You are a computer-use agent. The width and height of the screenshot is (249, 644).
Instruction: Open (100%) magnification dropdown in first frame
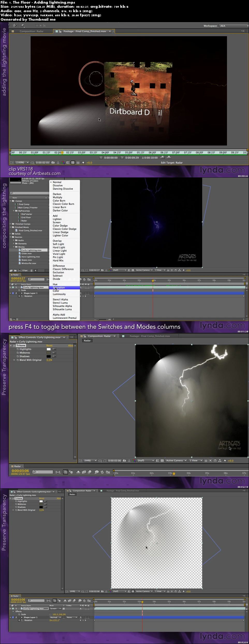[x=22, y=163]
